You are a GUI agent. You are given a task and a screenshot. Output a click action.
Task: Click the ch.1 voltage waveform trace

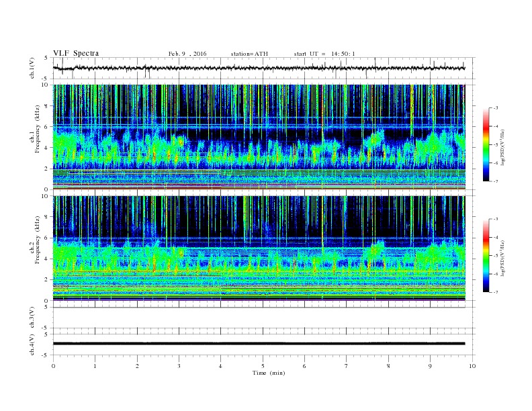click(259, 68)
